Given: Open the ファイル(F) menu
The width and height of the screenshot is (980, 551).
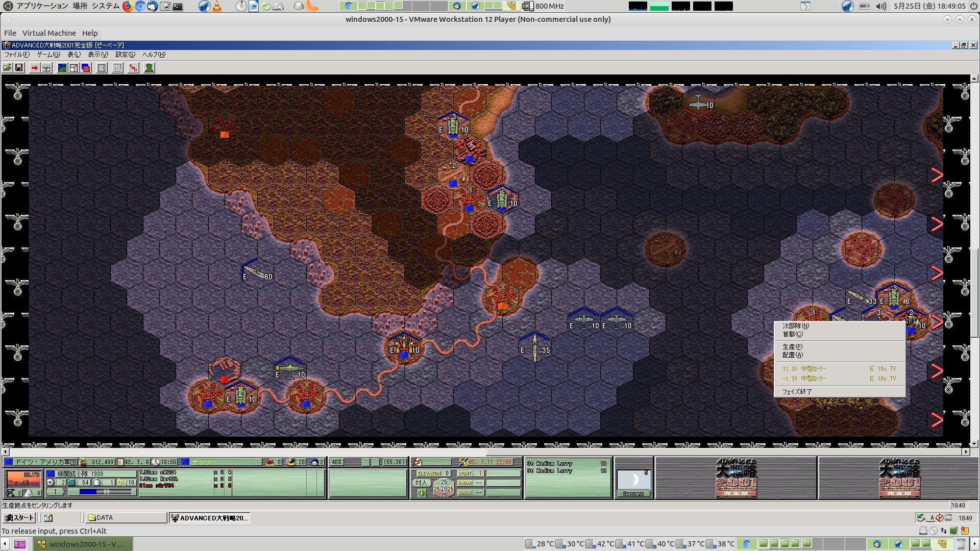Looking at the screenshot, I should [17, 55].
